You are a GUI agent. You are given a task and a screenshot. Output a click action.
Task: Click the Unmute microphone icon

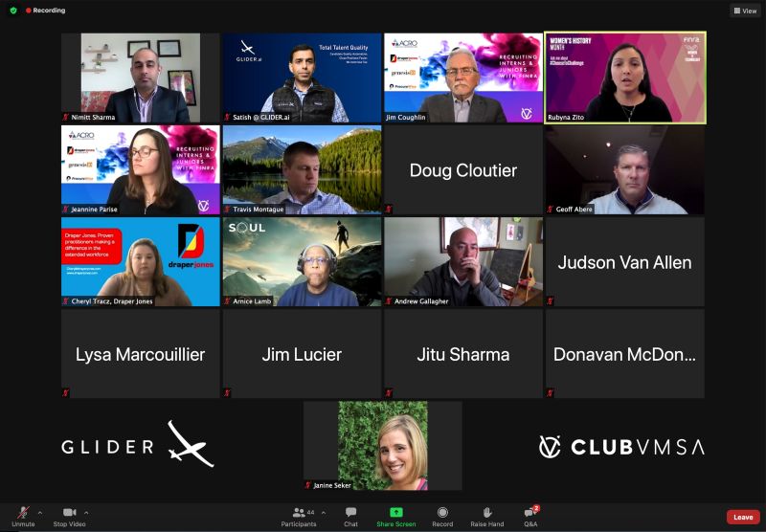(23, 513)
